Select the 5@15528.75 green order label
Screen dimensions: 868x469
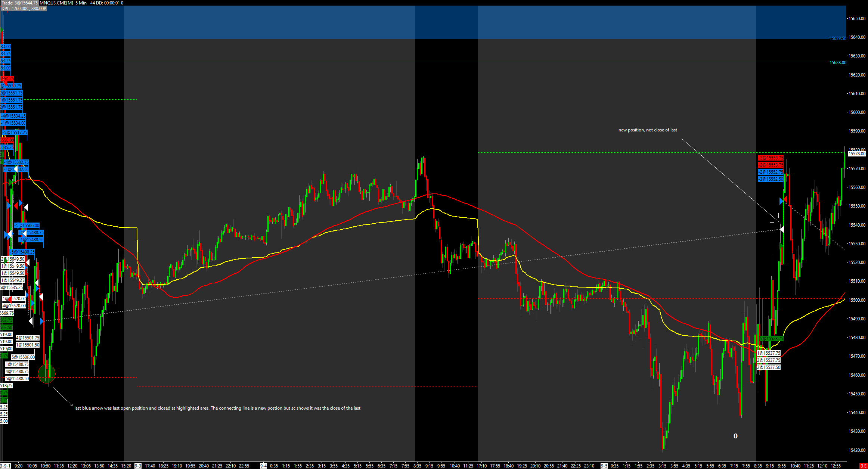771,339
